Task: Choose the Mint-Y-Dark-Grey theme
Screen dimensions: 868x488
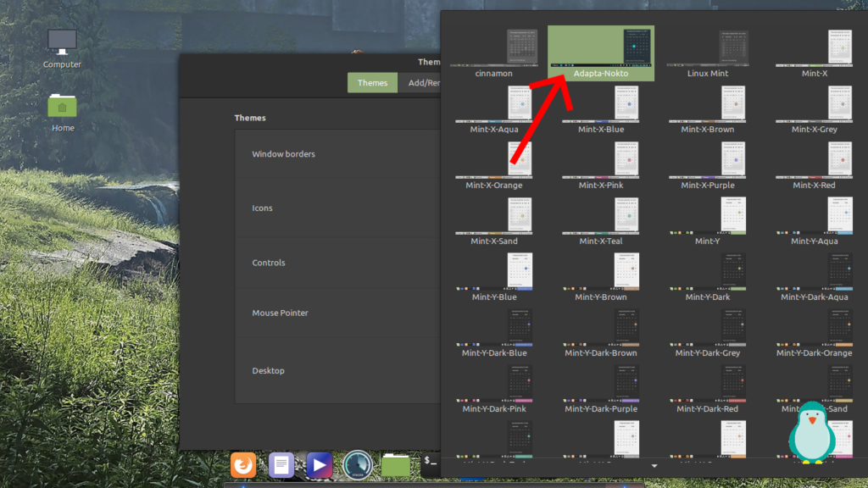Action: tap(708, 333)
